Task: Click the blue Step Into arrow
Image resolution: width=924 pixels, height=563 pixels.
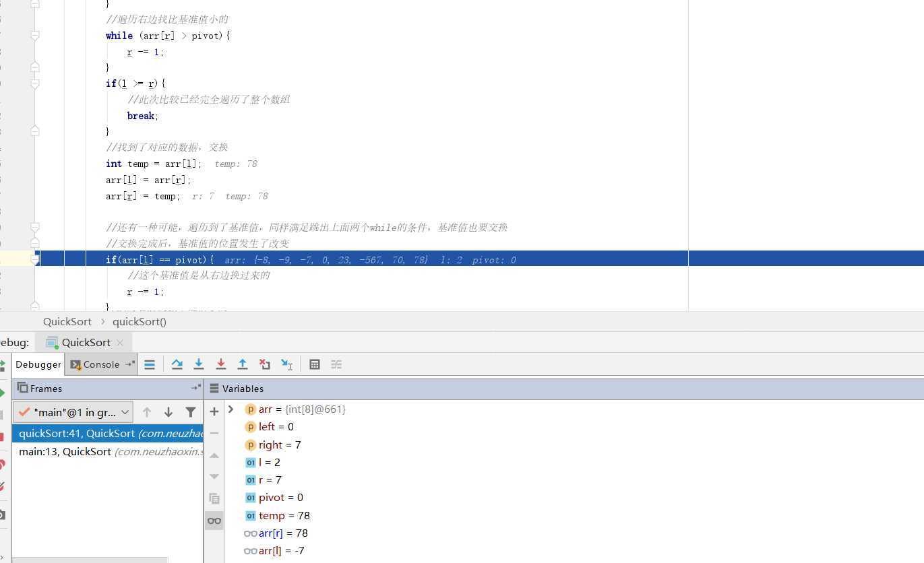Action: [x=199, y=364]
